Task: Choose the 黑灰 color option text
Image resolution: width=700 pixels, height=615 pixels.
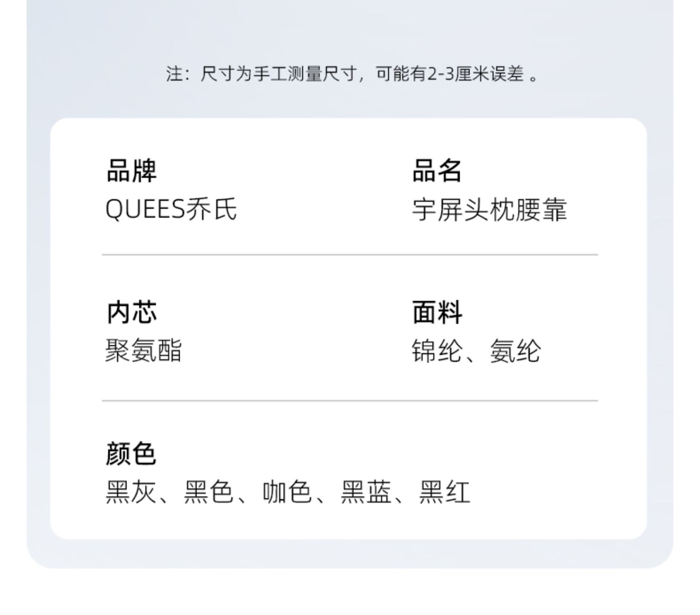Action: click(x=131, y=492)
